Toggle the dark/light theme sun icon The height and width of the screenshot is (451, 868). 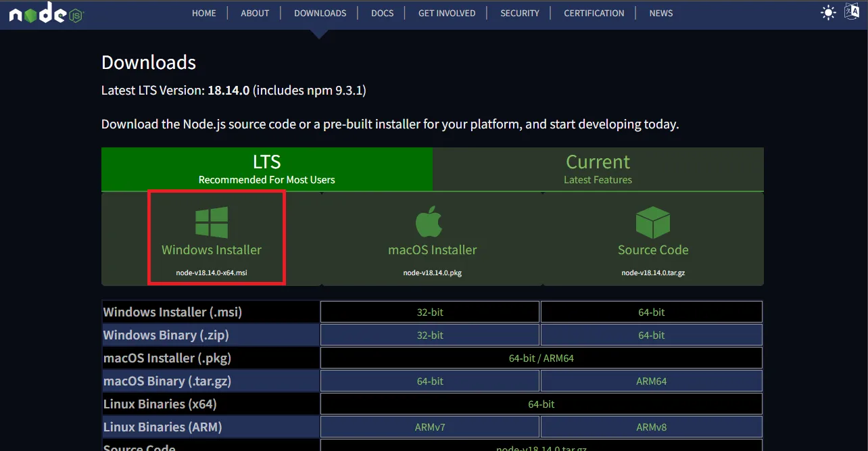pyautogui.click(x=828, y=13)
